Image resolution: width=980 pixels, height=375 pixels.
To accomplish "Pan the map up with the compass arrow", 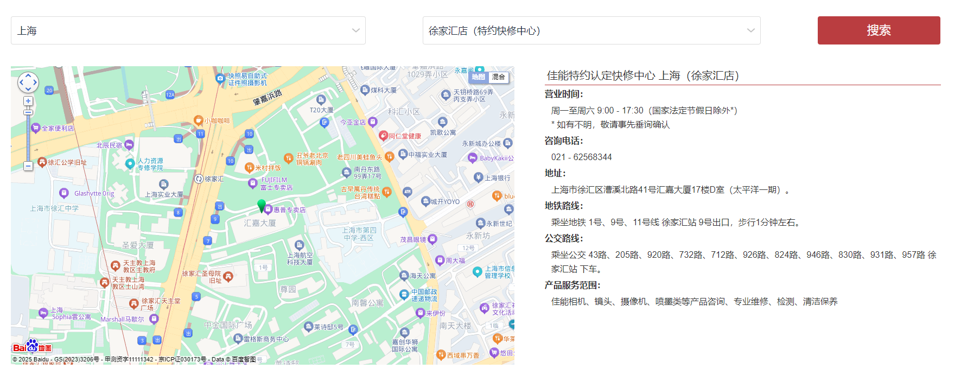I will coord(28,75).
